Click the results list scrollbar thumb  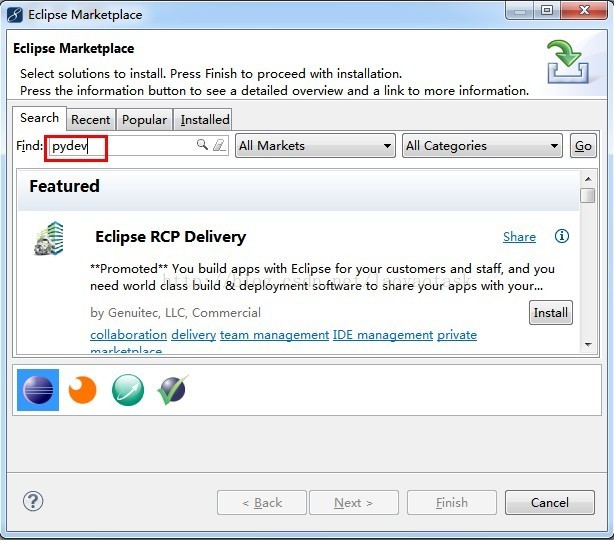click(x=588, y=195)
